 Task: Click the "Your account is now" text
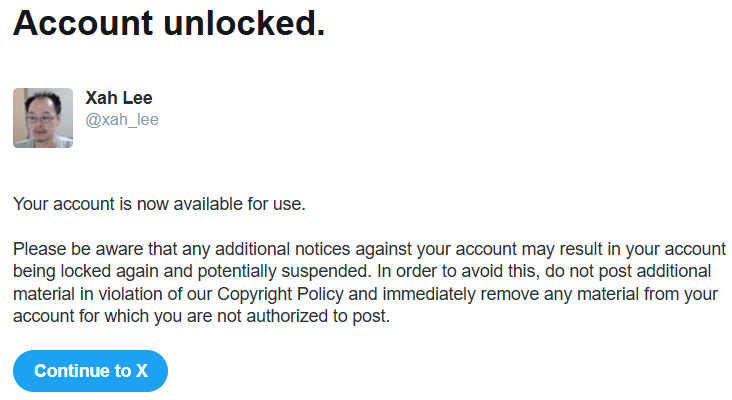coord(82,205)
